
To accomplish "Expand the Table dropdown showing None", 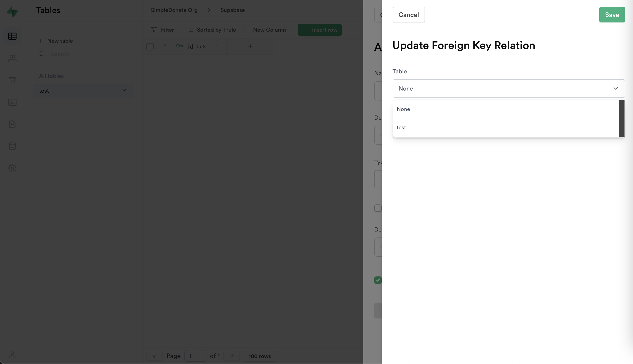I will [508, 88].
